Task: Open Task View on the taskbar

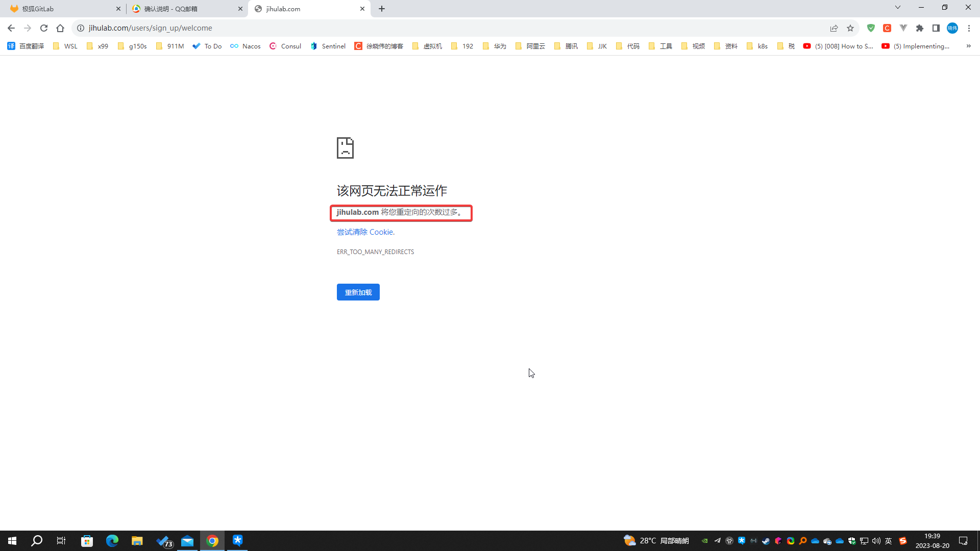Action: pyautogui.click(x=61, y=541)
